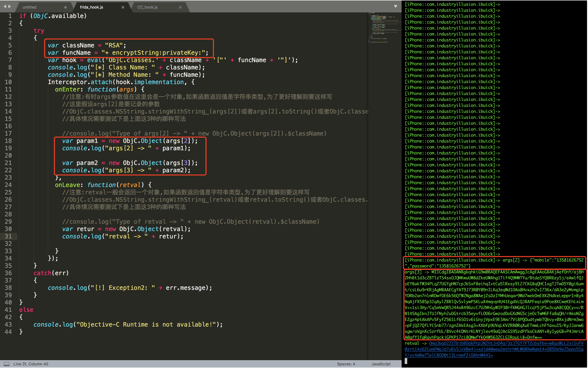Image resolution: width=588 pixels, height=368 pixels.
Task: Click line number 31 in the gutter
Action: coord(8,236)
